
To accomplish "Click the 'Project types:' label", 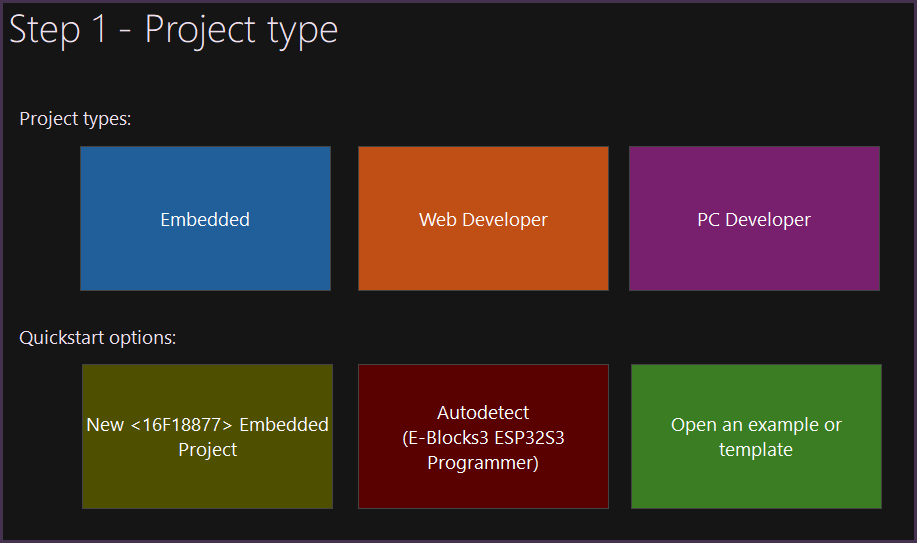I will coord(76,119).
